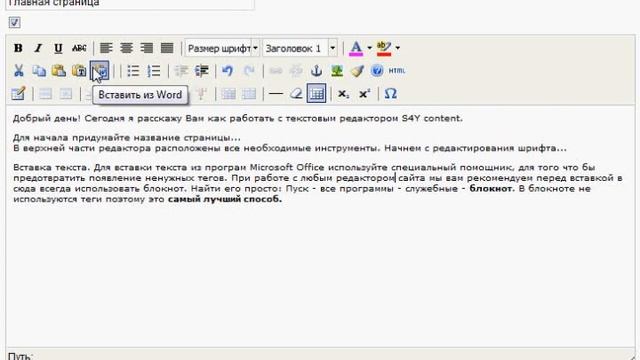This screenshot has width=640, height=360.
Task: Remove formatting with the eraser icon
Action: [x=296, y=94]
